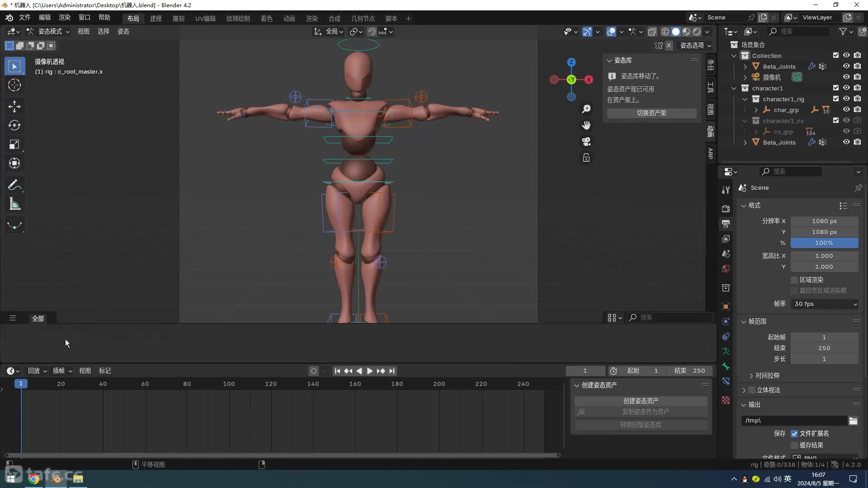The image size is (868, 488).
Task: Open the World properties globe icon
Action: click(x=726, y=268)
